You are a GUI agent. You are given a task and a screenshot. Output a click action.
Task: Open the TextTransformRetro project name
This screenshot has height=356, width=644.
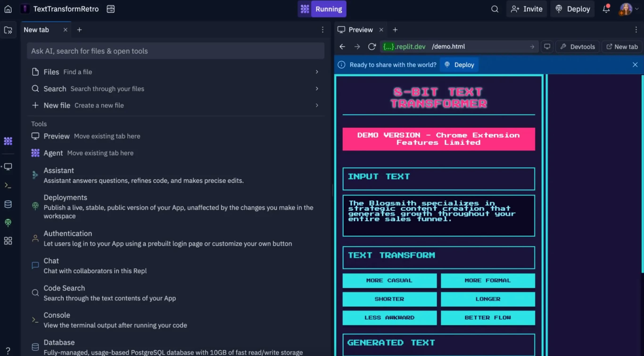click(66, 9)
